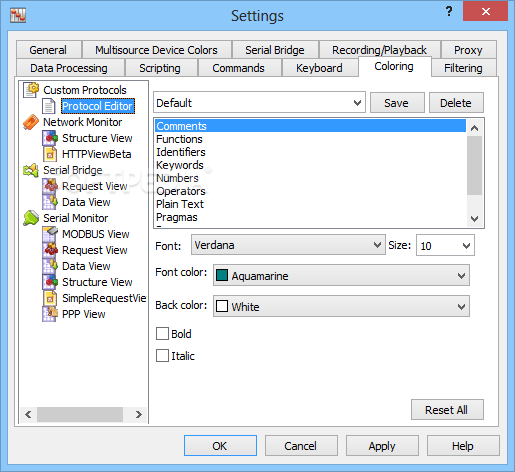Click the HTTPViewBeta icon
515x472 pixels.
tap(50, 154)
